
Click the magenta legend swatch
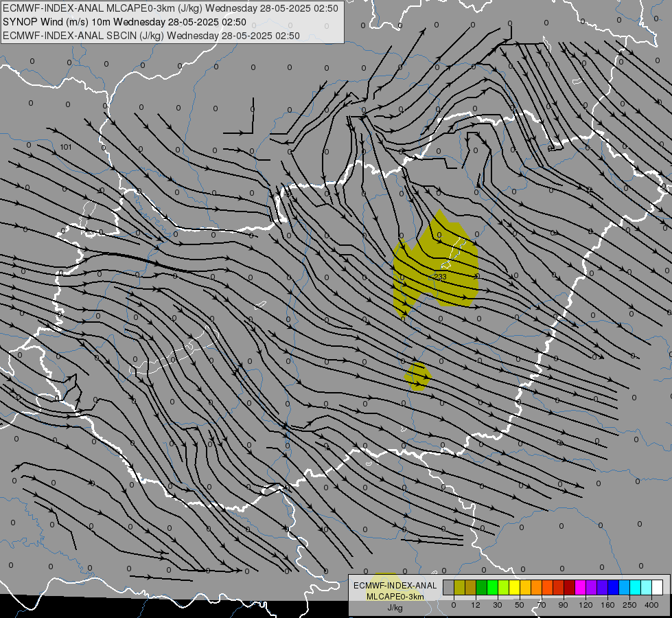pos(580,587)
